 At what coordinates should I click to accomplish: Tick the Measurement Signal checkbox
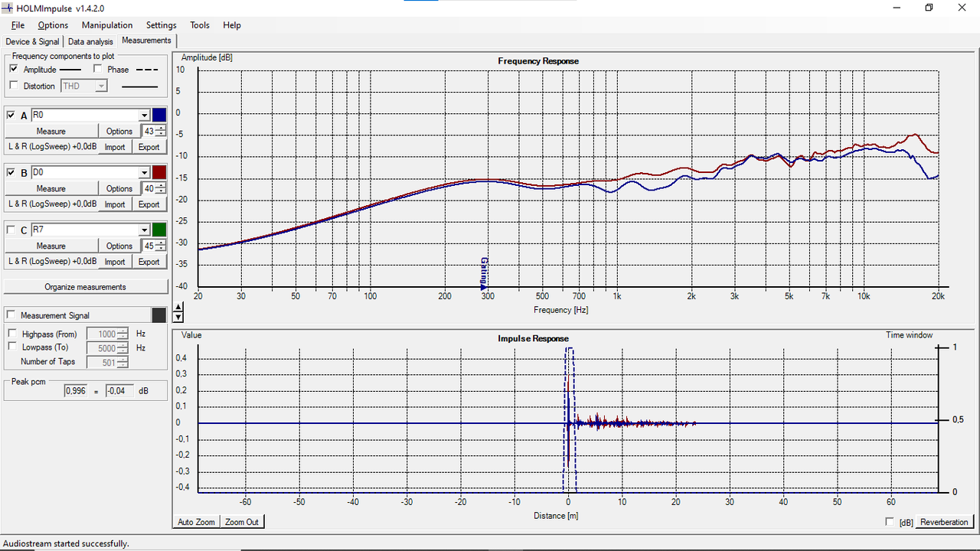tap(11, 315)
